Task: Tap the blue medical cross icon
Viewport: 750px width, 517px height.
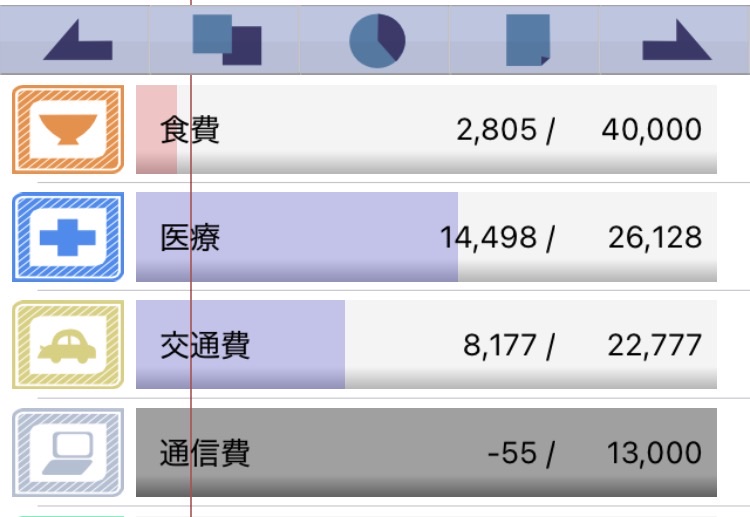Action: pos(68,237)
